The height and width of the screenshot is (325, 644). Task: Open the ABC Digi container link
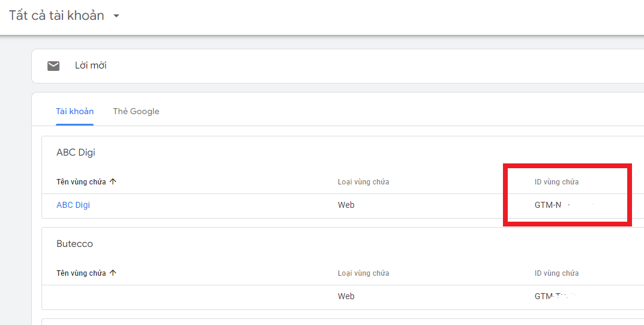click(x=73, y=205)
